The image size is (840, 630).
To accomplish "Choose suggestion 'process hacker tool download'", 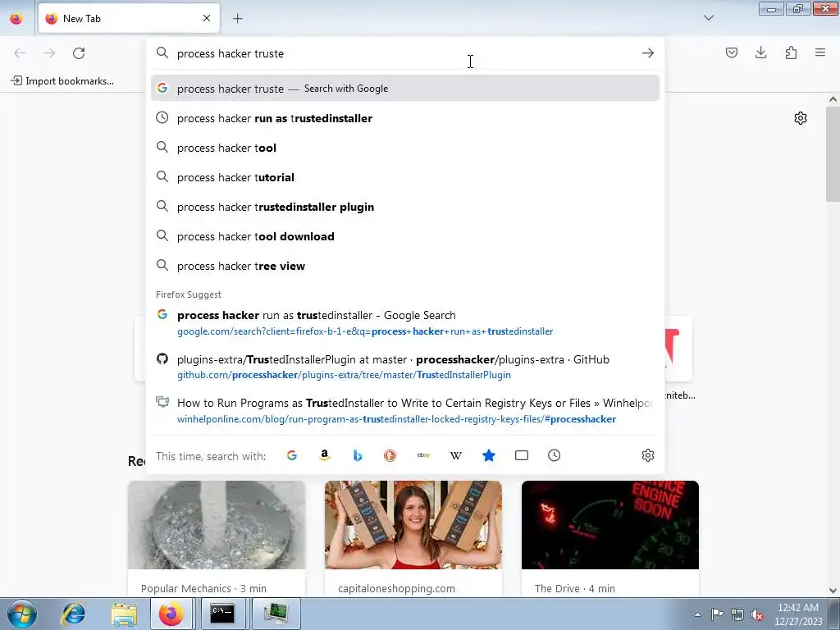I will pyautogui.click(x=405, y=236).
